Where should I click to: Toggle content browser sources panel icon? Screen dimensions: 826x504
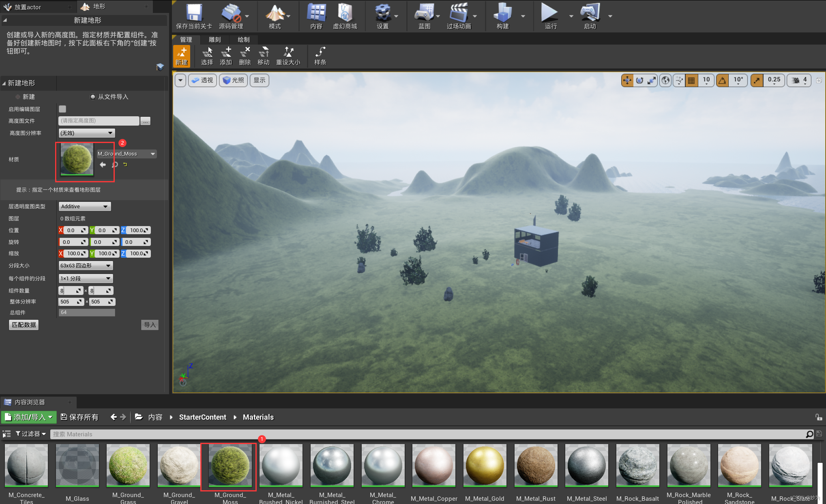coord(6,434)
